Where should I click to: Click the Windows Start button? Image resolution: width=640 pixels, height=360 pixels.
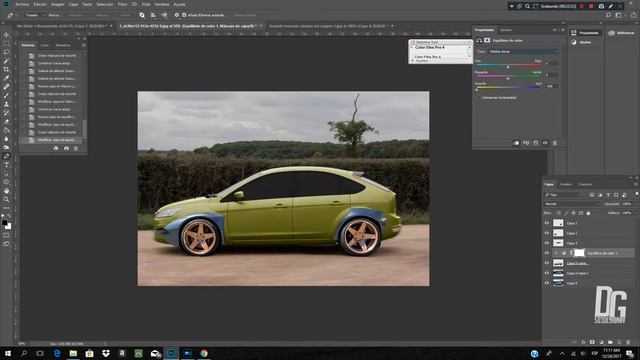point(8,353)
